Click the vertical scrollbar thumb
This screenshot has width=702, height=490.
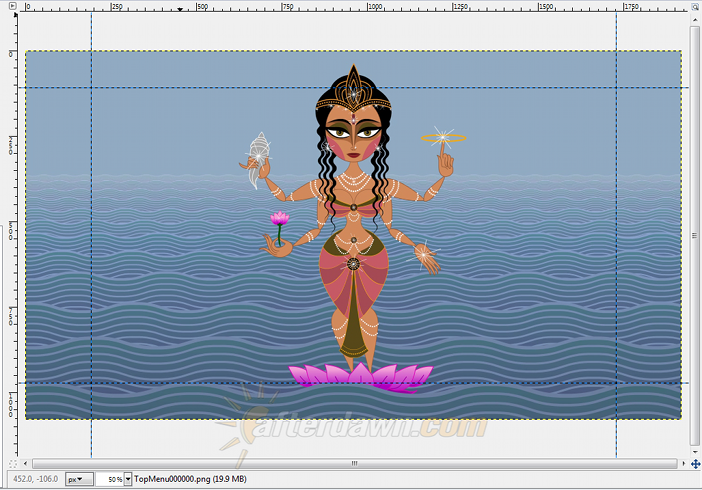(x=695, y=235)
